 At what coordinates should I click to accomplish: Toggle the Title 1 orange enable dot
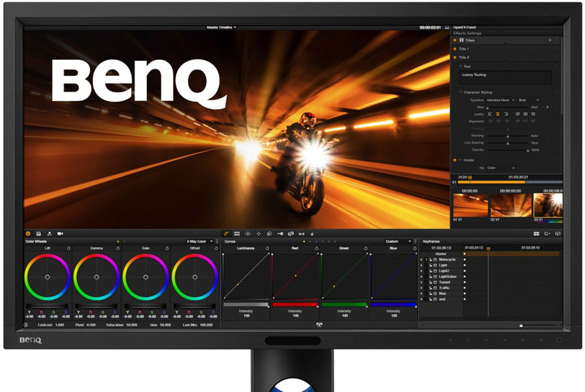[455, 49]
